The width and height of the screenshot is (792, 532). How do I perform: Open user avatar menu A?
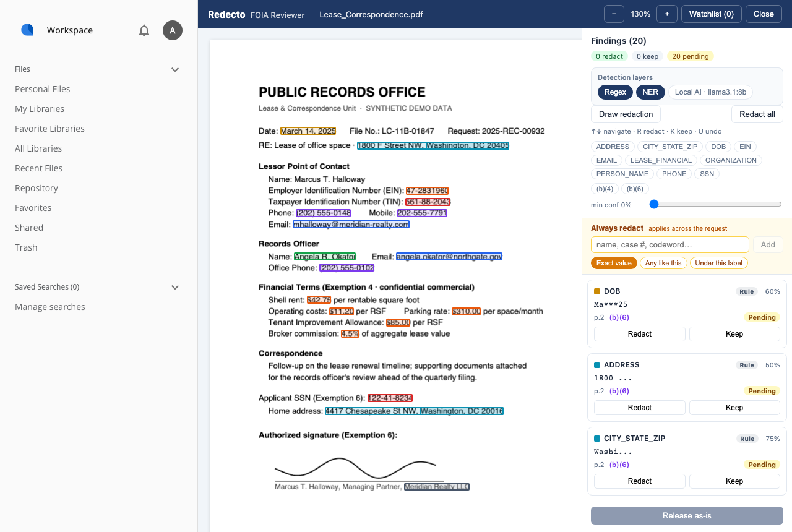pos(173,30)
